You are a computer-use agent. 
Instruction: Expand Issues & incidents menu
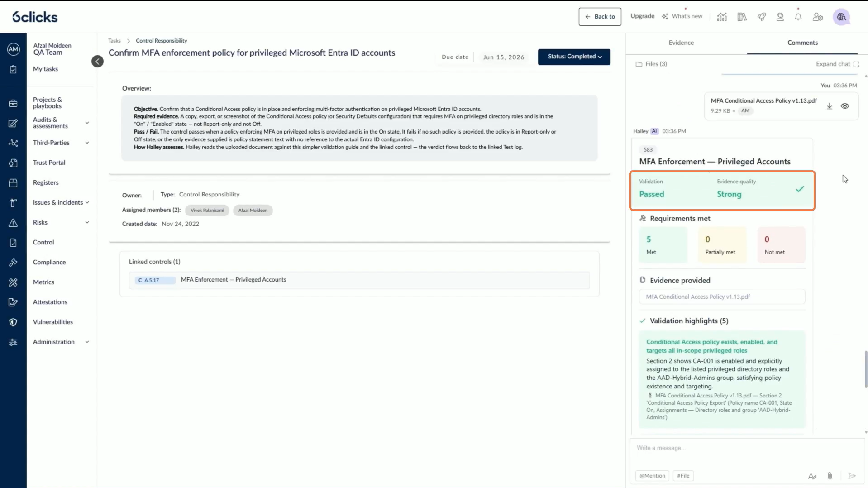pyautogui.click(x=87, y=202)
